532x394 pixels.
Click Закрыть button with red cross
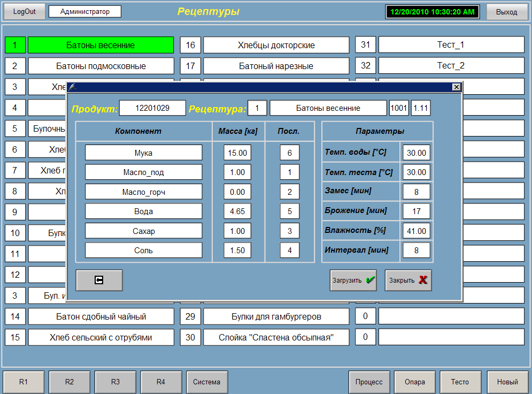coord(408,280)
